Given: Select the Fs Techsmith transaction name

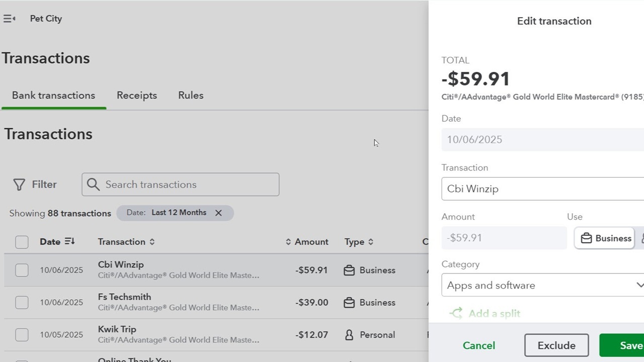Looking at the screenshot, I should (x=124, y=297).
